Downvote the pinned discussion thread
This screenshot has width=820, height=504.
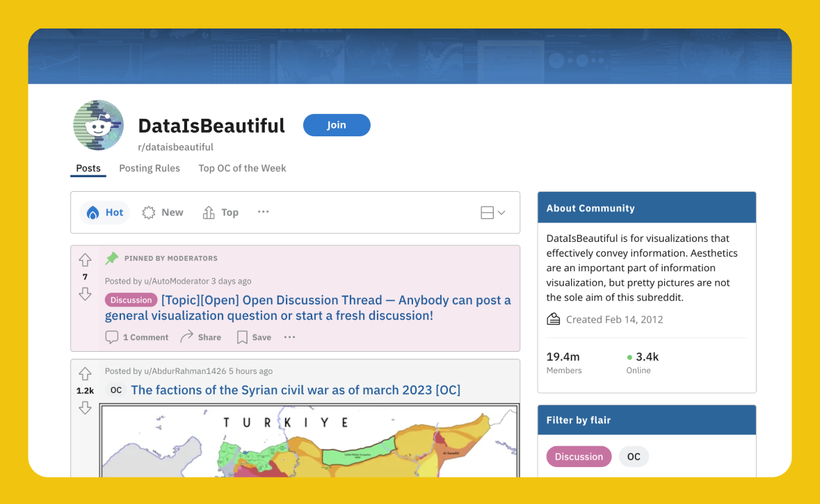[85, 294]
